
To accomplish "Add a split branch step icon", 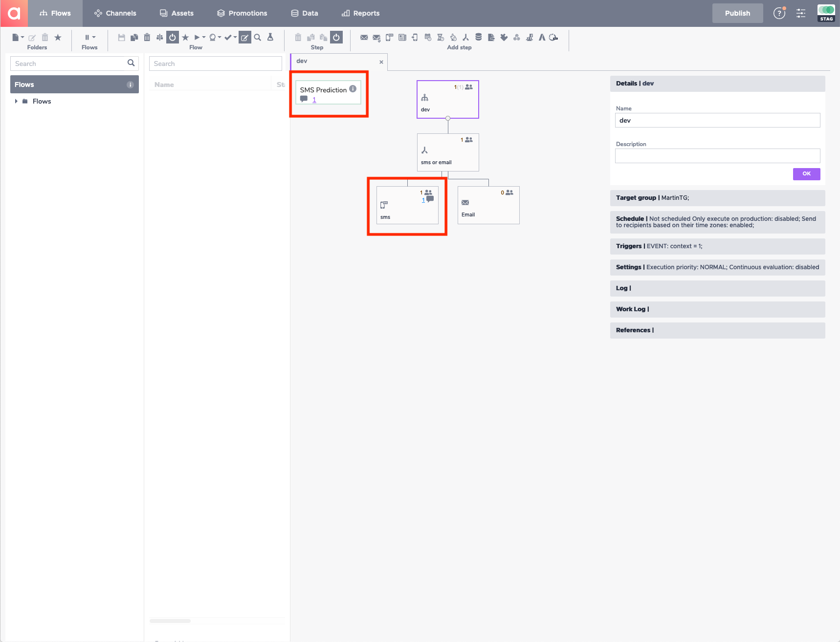I will (x=465, y=37).
